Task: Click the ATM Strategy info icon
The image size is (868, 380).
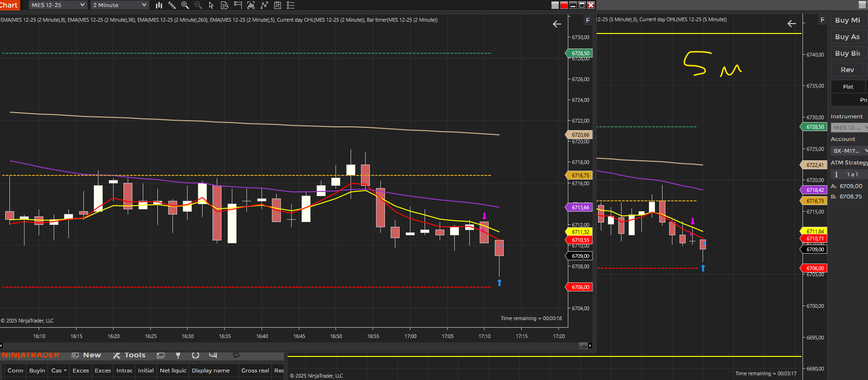Action: [836, 174]
